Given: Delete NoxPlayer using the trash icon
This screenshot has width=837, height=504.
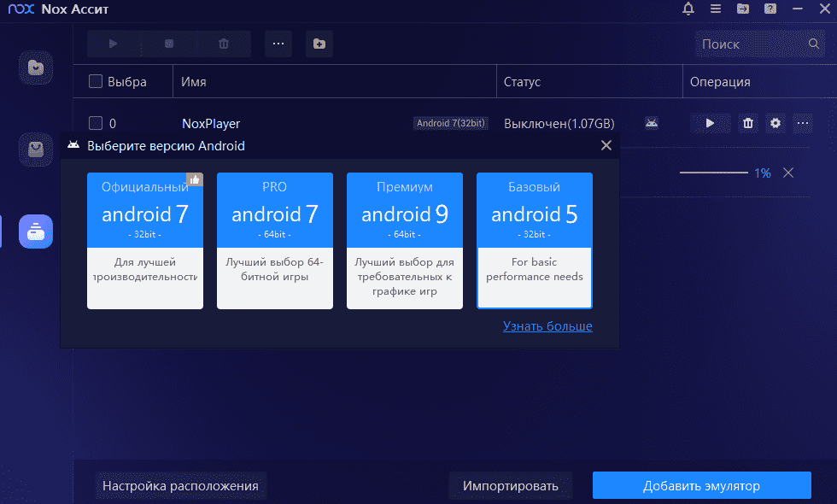Looking at the screenshot, I should (748, 123).
